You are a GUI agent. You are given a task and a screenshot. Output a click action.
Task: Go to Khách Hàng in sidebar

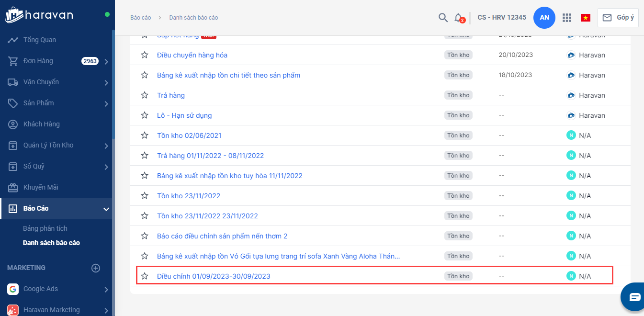coord(42,124)
